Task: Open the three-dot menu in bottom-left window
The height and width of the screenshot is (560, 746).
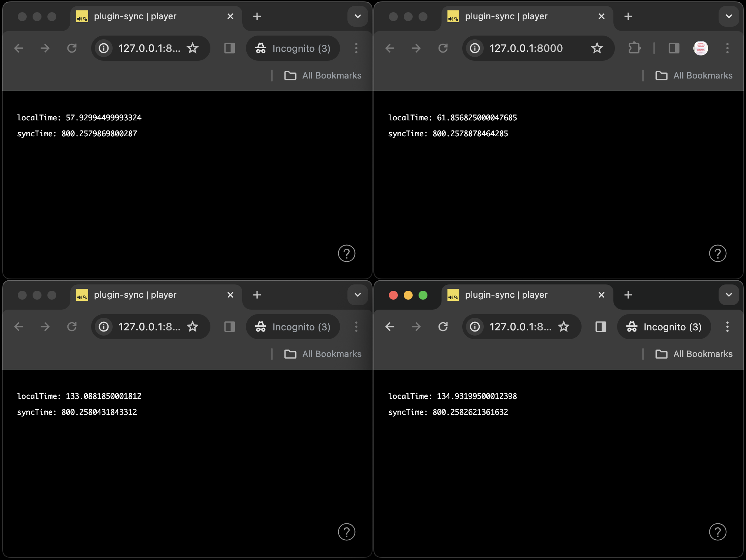Action: click(356, 327)
